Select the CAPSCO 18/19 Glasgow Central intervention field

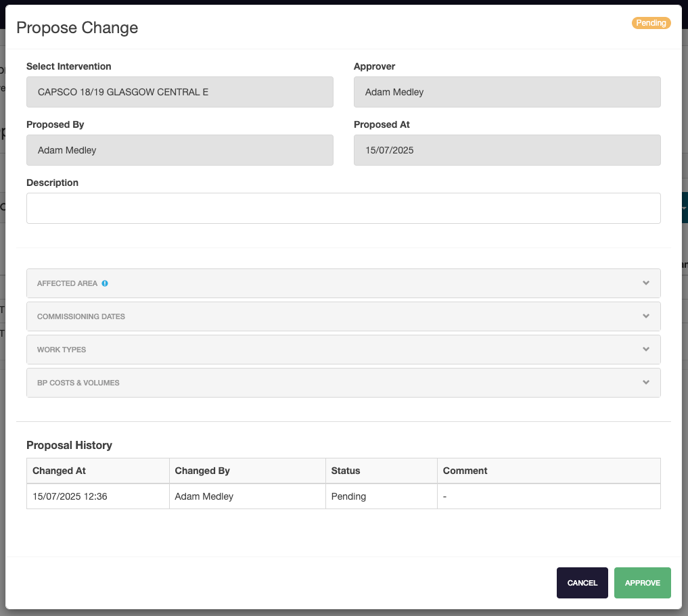[x=179, y=92]
